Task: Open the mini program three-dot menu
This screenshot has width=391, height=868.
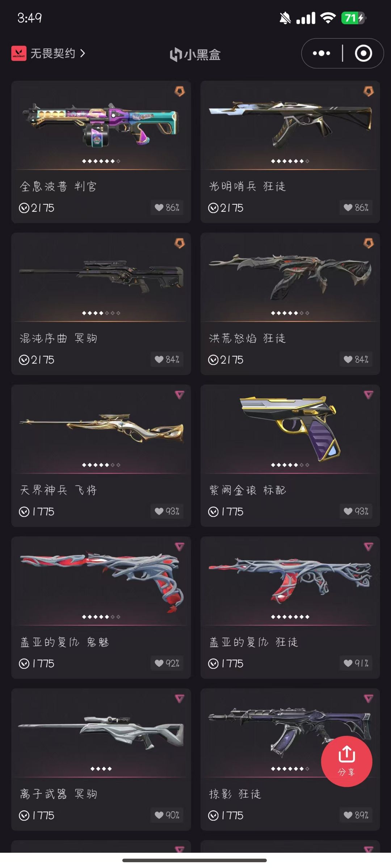Action: point(321,53)
